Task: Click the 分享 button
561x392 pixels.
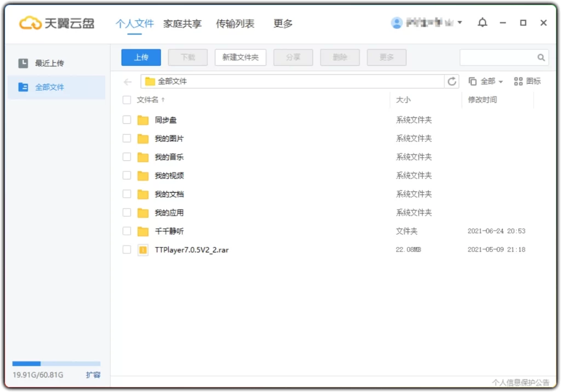Action: (294, 57)
